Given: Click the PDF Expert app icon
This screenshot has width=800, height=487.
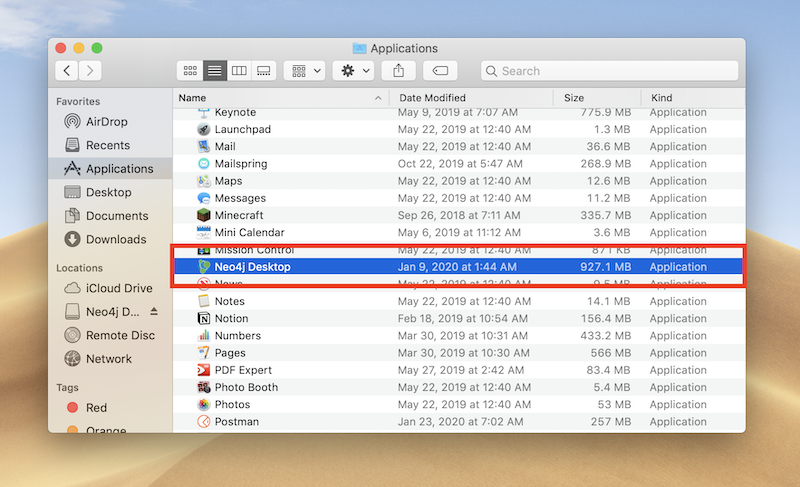Looking at the screenshot, I should (x=204, y=370).
